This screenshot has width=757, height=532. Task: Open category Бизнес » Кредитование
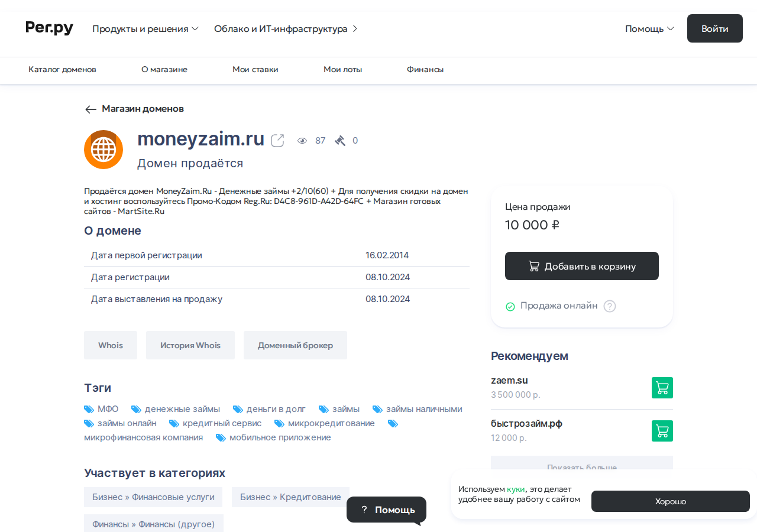(290, 497)
